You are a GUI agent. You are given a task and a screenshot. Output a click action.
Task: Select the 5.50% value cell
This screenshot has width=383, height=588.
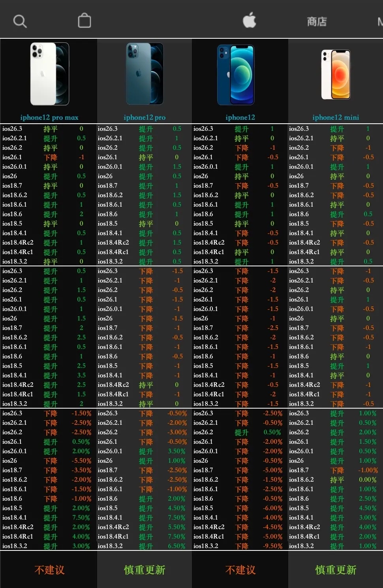coord(176,527)
